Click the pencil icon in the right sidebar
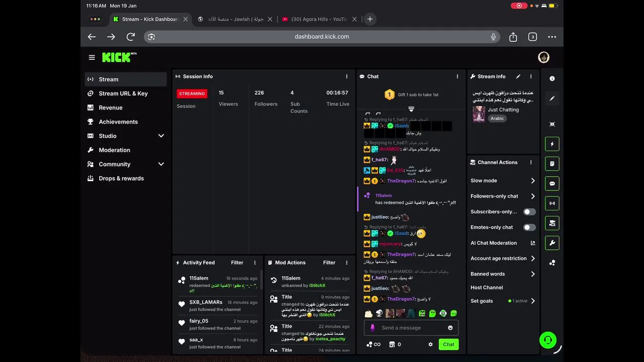644x362 pixels. [552, 99]
